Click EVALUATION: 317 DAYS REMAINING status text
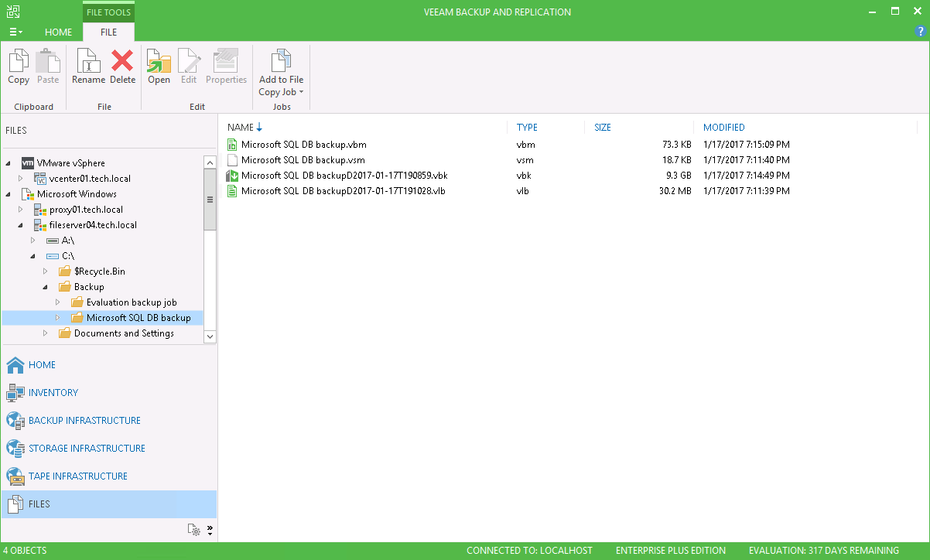This screenshot has width=930, height=560. (824, 551)
